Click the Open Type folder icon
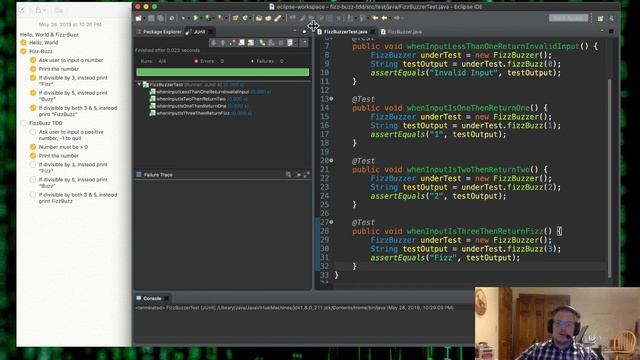 (258, 18)
